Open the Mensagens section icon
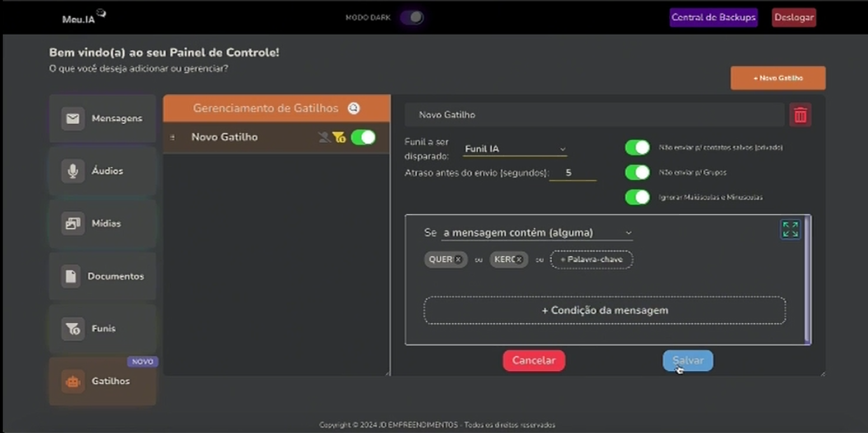Viewport: 868px width, 433px height. pos(72,118)
